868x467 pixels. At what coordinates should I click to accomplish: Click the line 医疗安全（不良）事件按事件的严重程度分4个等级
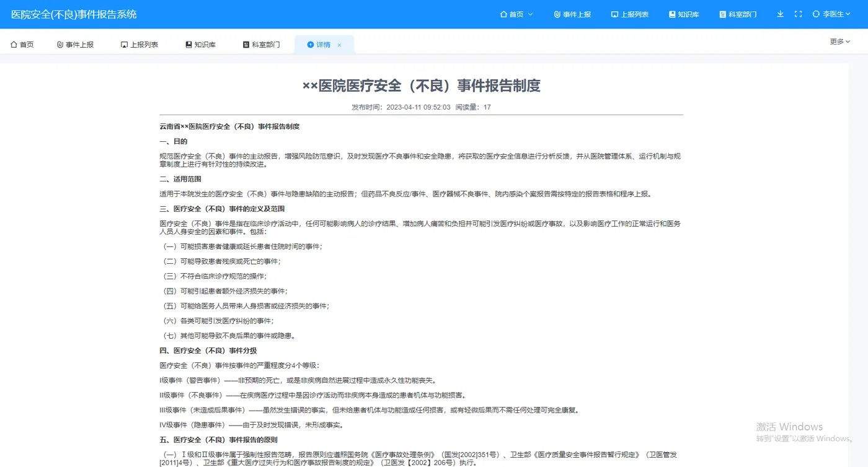tap(240, 365)
